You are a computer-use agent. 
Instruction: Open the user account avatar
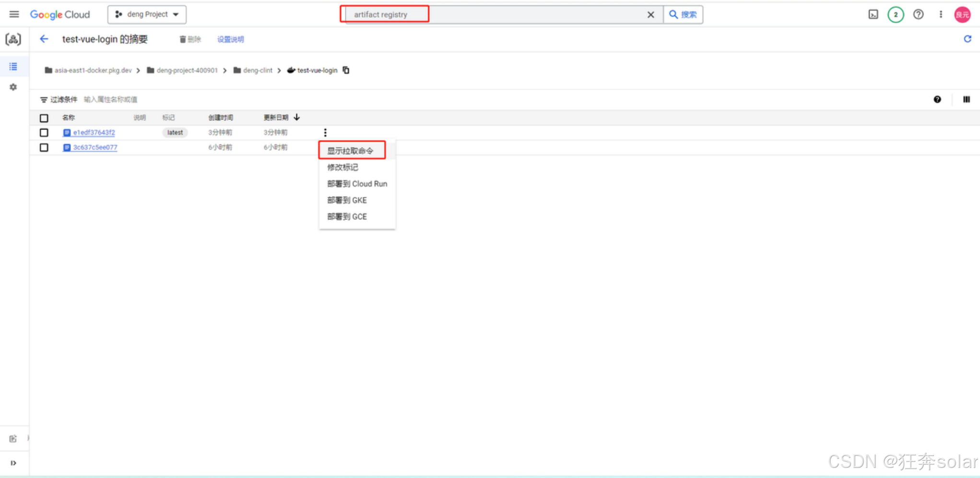(x=962, y=14)
